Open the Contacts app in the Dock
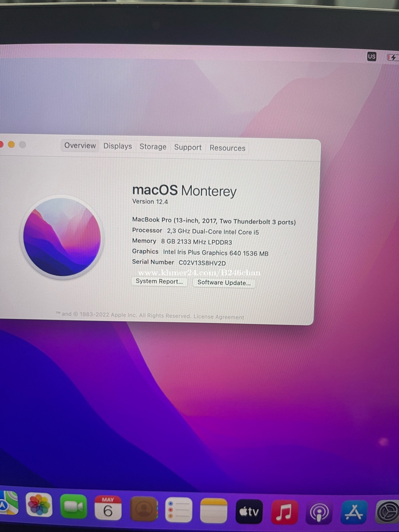 [x=144, y=509]
